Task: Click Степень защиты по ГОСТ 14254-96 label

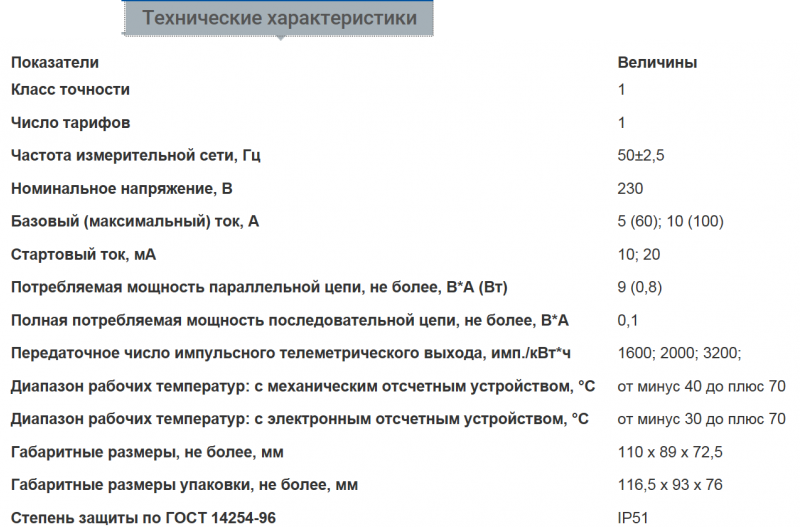Action: (143, 518)
